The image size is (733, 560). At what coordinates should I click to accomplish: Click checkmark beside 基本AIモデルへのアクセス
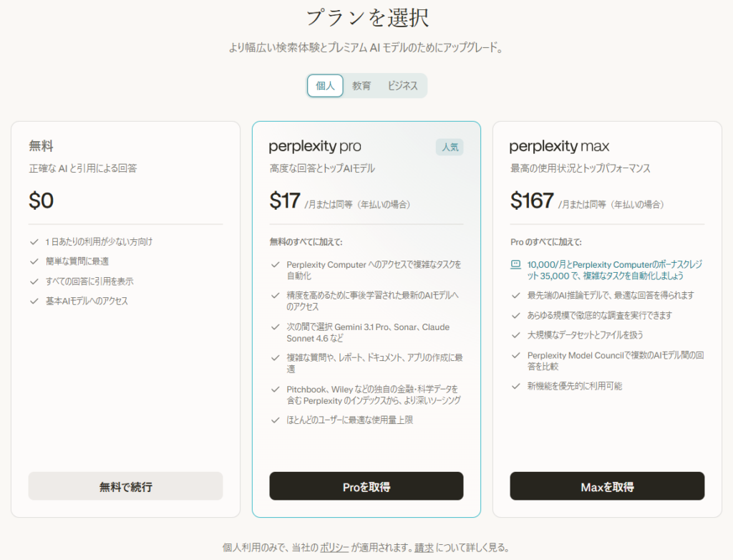34,301
